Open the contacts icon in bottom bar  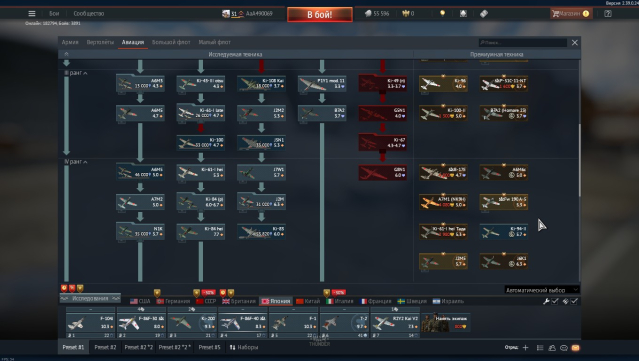(552, 348)
